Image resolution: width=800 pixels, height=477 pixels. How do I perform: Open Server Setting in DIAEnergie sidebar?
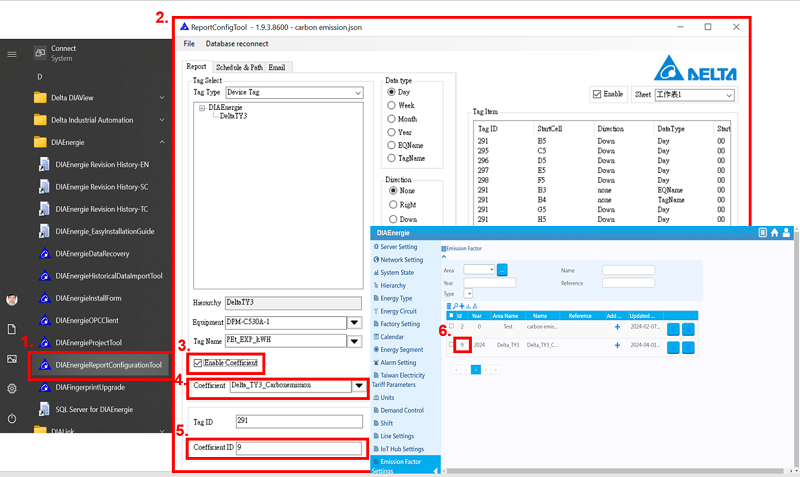pos(395,247)
